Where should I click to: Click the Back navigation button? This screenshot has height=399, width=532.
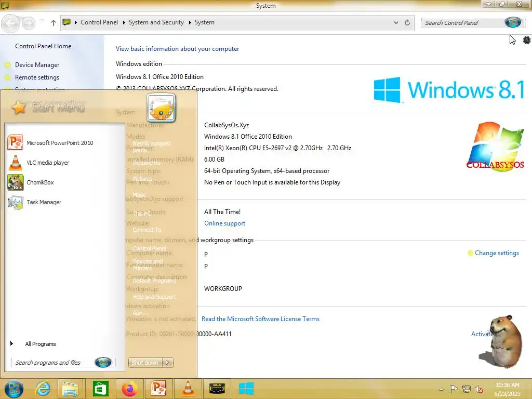[x=10, y=23]
